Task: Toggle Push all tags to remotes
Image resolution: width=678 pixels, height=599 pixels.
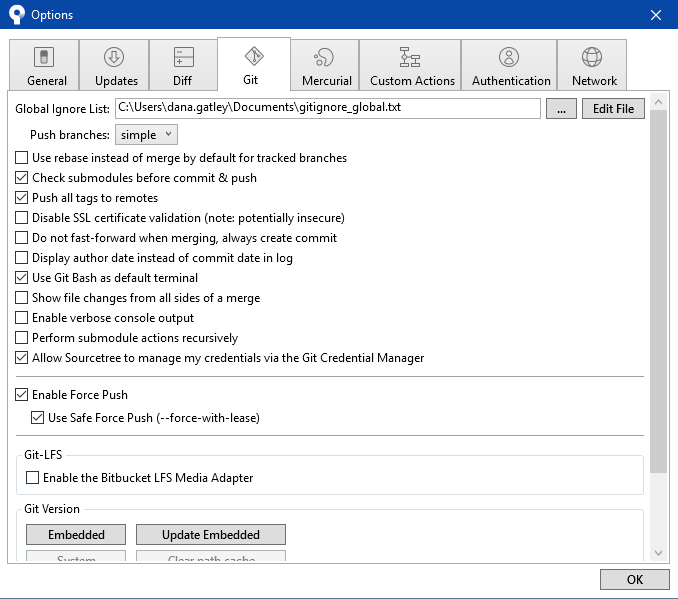Action: click(22, 198)
